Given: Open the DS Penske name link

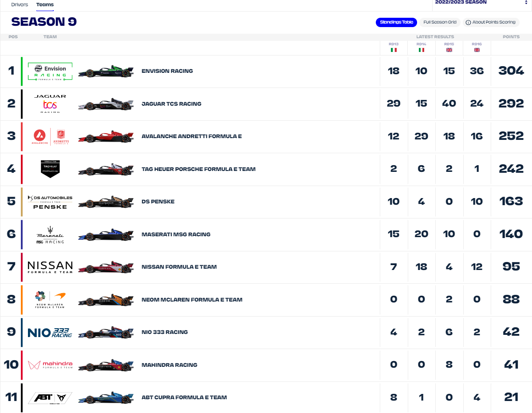Looking at the screenshot, I should tap(158, 202).
